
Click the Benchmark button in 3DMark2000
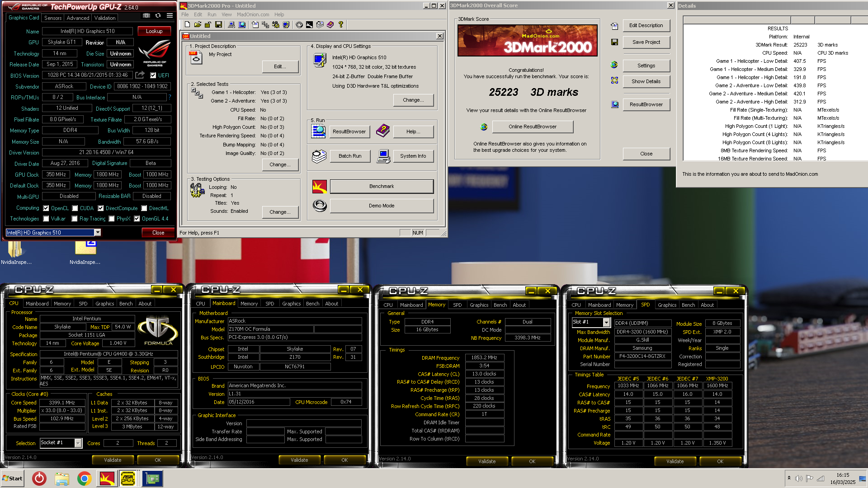point(382,186)
